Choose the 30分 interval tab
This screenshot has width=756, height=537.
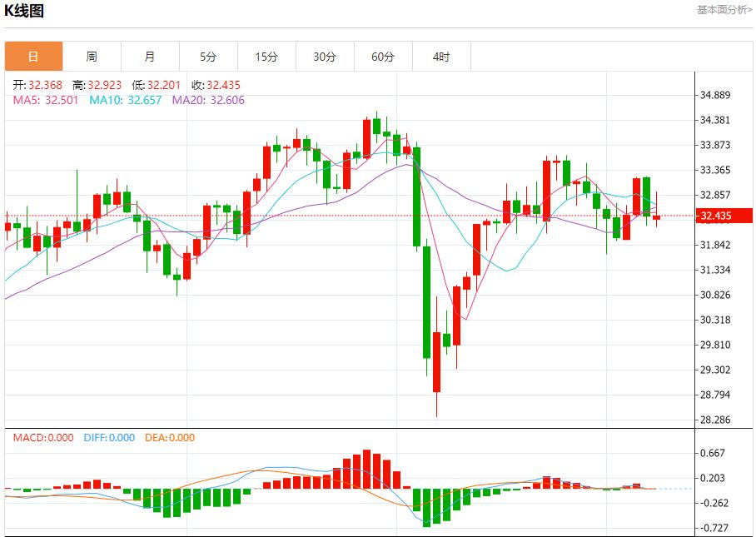pyautogui.click(x=325, y=57)
